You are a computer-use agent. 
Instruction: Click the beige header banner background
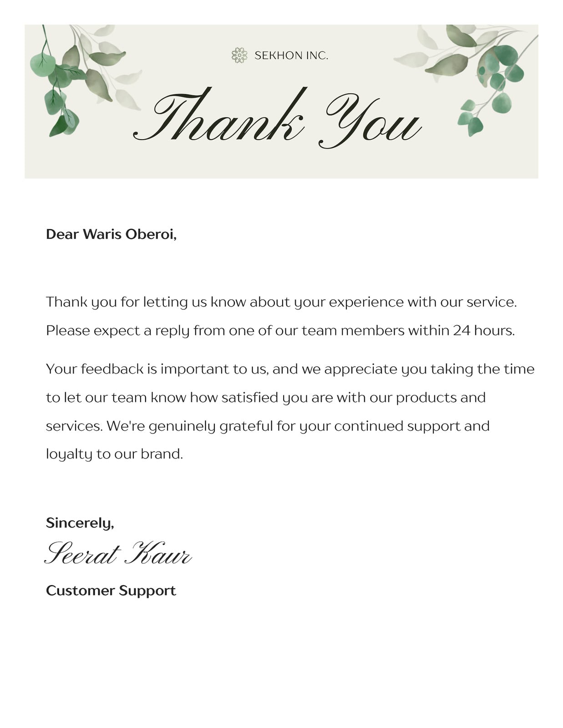281,164
